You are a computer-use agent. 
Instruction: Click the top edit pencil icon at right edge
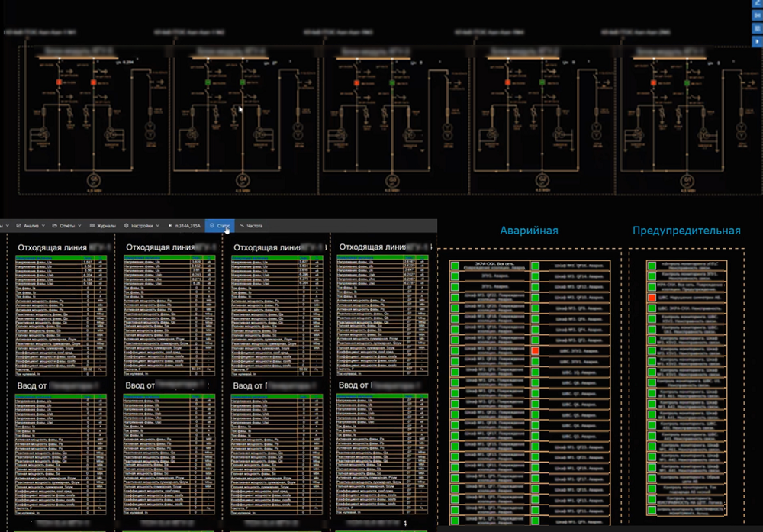pos(758,5)
